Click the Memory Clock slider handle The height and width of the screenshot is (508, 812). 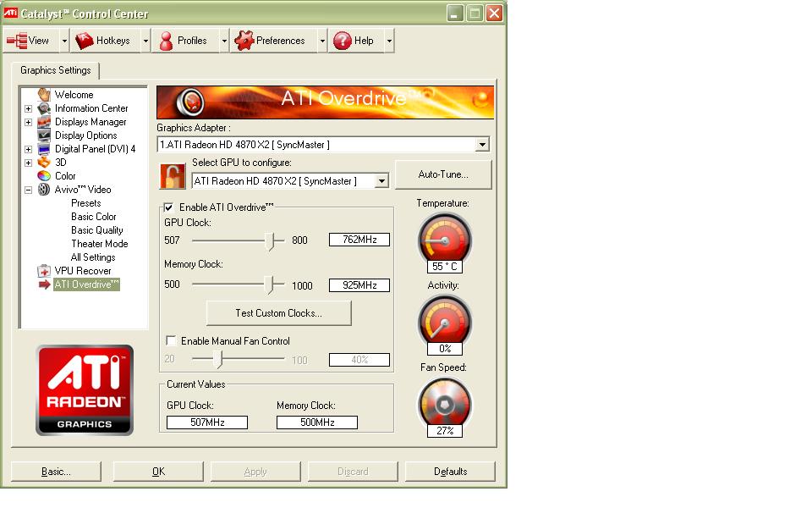click(270, 284)
